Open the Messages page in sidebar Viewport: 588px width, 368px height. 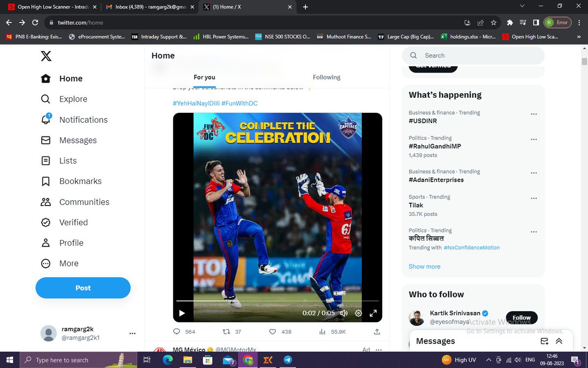point(69,140)
